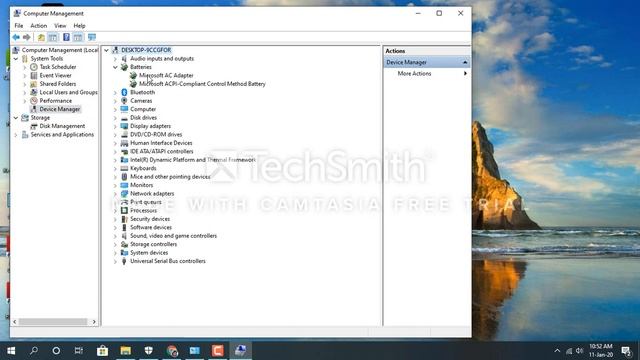Click the Display adapters category icon
This screenshot has width=640, height=360.
124,126
